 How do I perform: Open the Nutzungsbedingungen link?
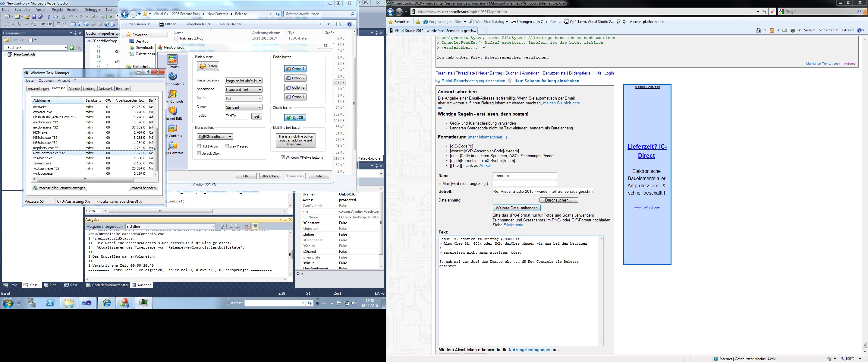pyautogui.click(x=530, y=350)
